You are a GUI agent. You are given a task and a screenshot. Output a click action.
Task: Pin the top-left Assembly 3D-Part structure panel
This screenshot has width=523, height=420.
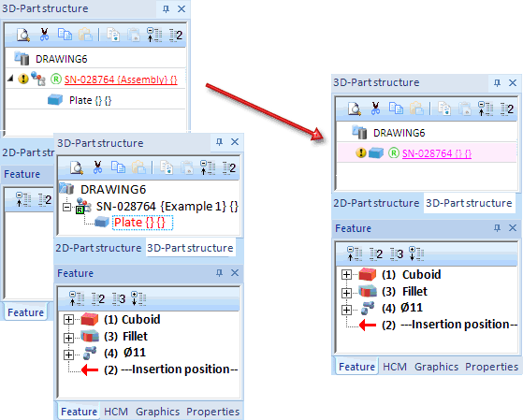(x=166, y=9)
